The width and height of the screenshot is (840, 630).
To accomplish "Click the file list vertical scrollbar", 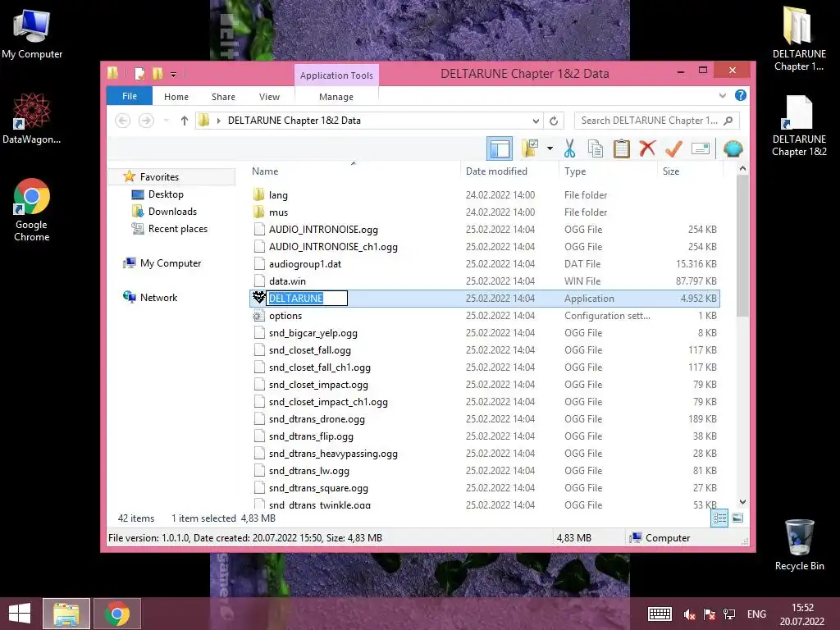I will [742, 246].
